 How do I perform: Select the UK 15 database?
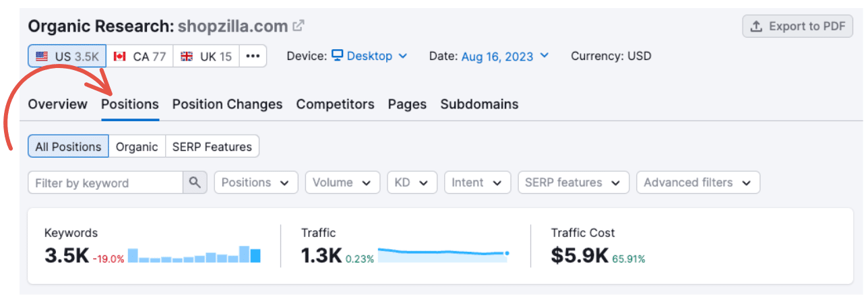(x=206, y=56)
